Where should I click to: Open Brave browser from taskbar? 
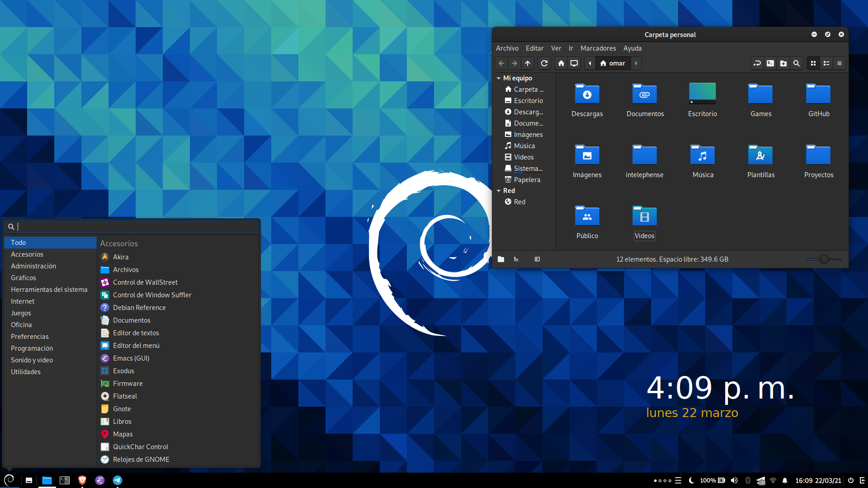tap(82, 480)
